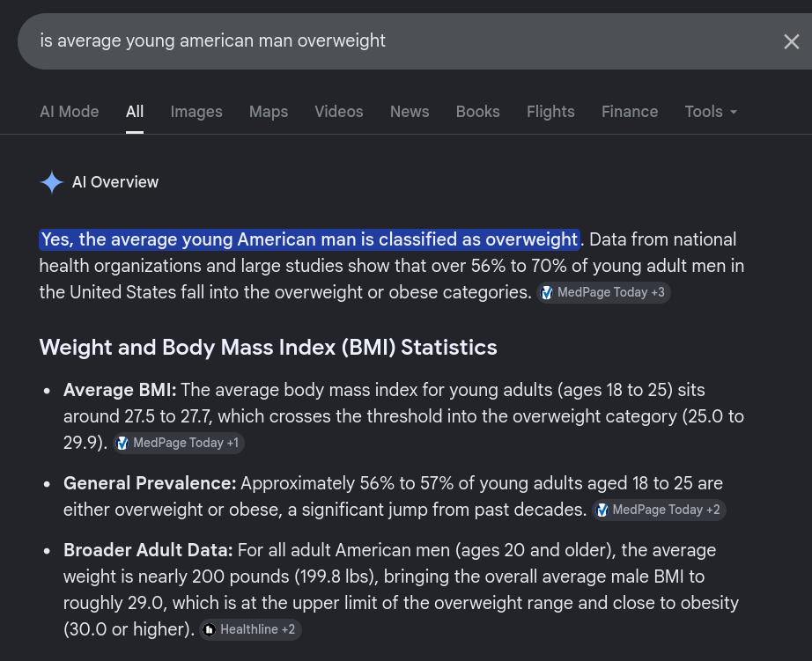The width and height of the screenshot is (812, 661).
Task: Open the Flights tab
Action: [x=550, y=111]
